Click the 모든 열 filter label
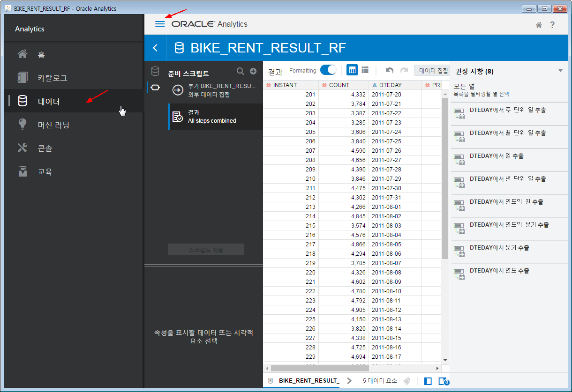This screenshot has height=392, width=572. (x=464, y=86)
